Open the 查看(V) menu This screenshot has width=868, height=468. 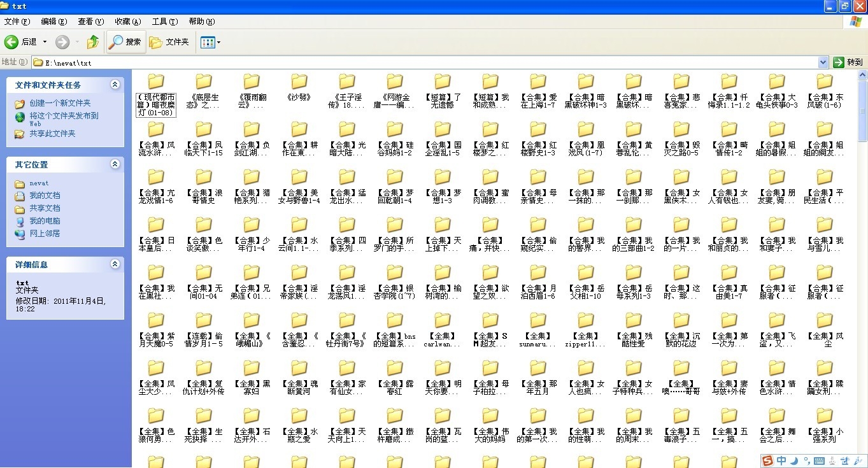91,22
